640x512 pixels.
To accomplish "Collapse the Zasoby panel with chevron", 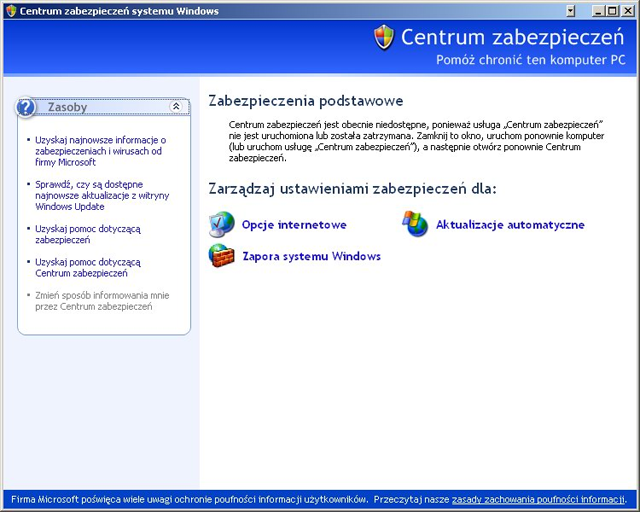I will (176, 106).
